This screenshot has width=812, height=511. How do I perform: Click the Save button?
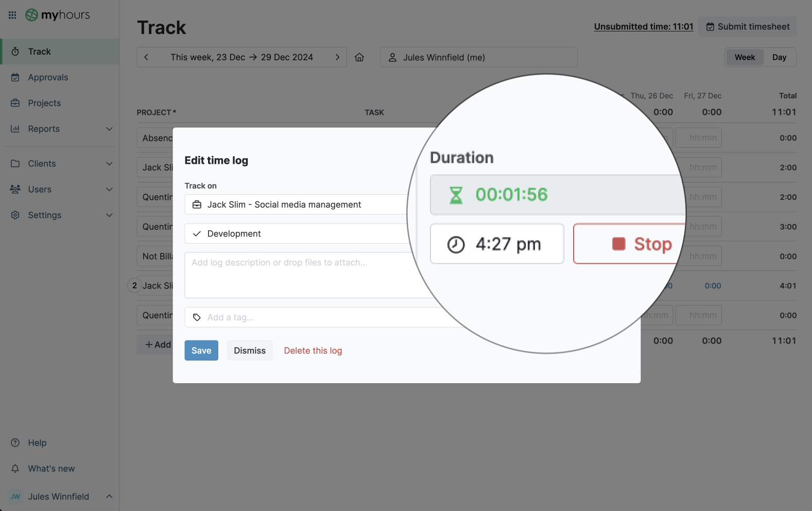coord(201,350)
